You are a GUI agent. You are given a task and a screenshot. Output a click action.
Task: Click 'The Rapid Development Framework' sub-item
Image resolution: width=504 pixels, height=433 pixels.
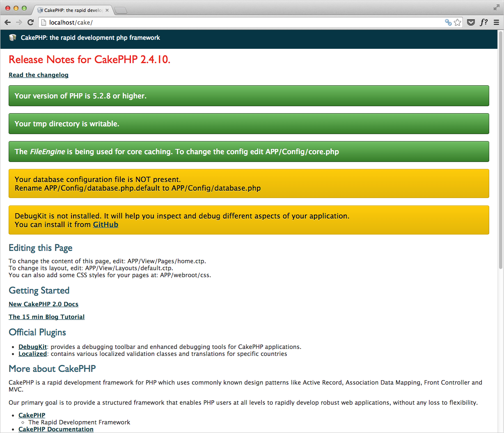[79, 422]
